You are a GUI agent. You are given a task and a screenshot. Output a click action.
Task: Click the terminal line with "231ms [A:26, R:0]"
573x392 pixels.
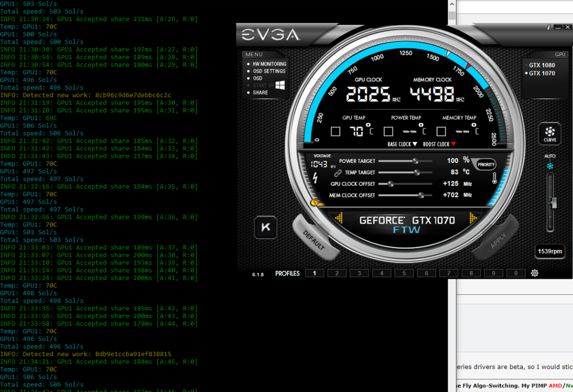[x=98, y=19]
